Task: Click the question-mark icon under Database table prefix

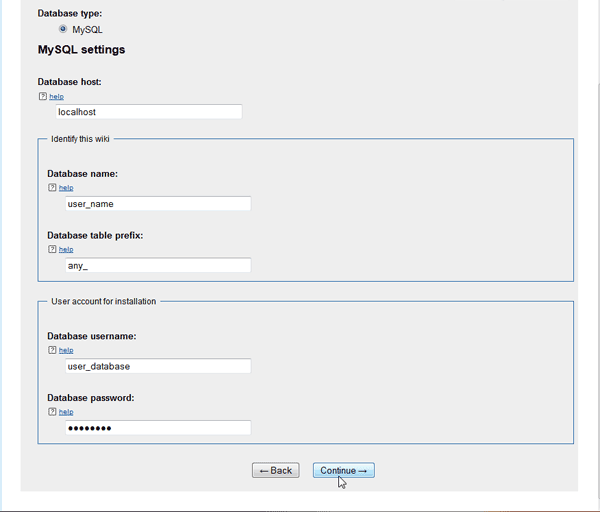Action: [52, 249]
